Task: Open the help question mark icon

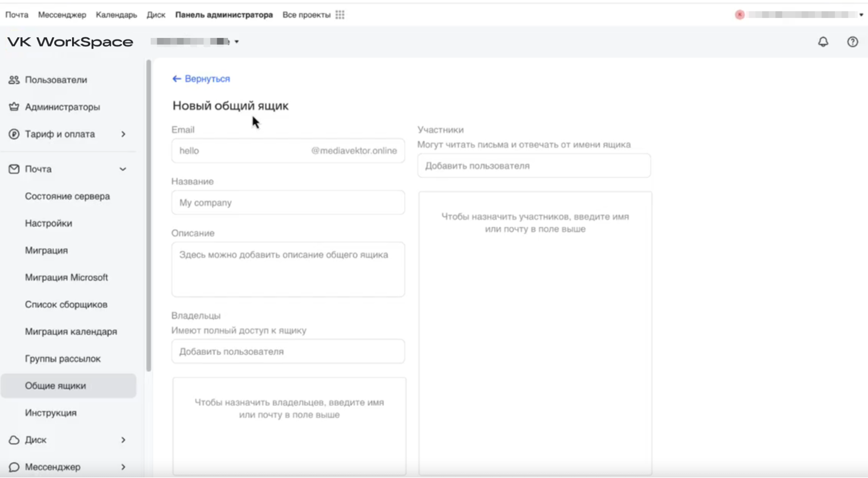Action: click(x=852, y=42)
